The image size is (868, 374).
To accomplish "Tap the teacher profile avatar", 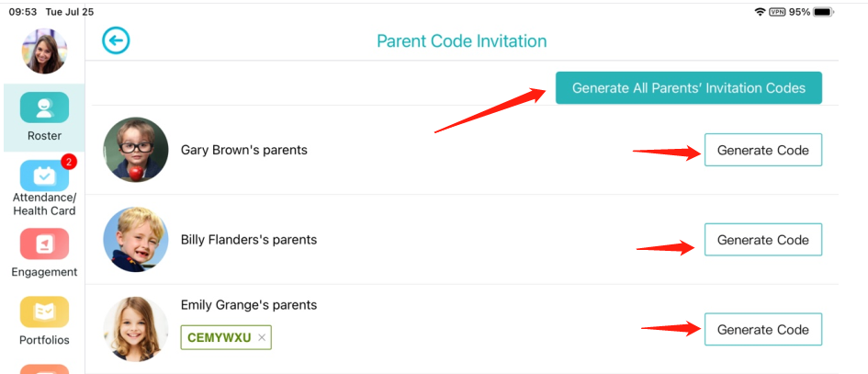I will pos(44,51).
